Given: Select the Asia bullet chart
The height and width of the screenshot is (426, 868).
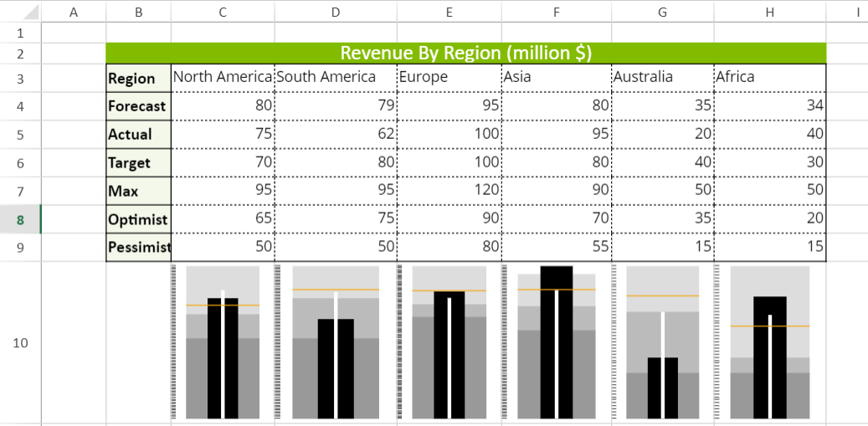Looking at the screenshot, I should (x=557, y=342).
